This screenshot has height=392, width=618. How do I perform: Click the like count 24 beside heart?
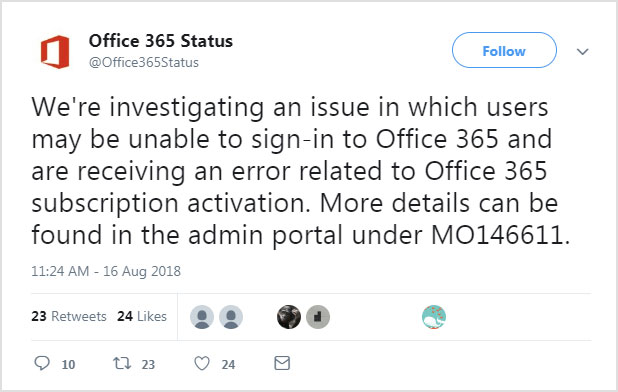point(228,364)
